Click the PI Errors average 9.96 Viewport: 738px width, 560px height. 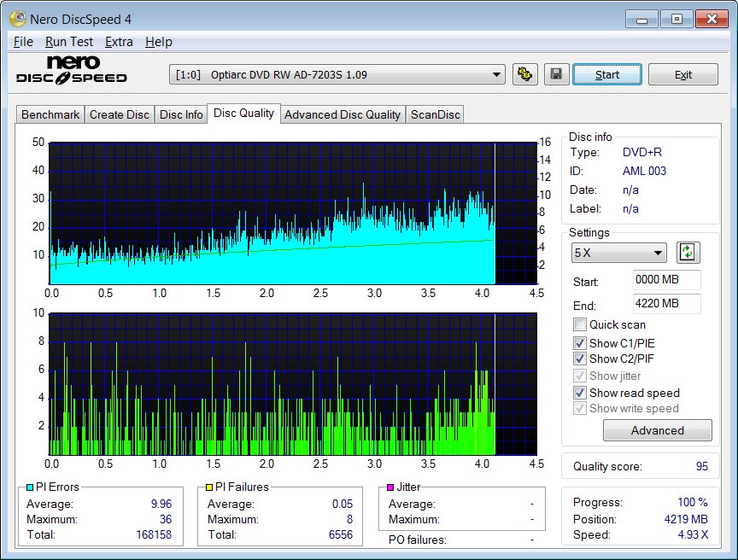[x=161, y=504]
